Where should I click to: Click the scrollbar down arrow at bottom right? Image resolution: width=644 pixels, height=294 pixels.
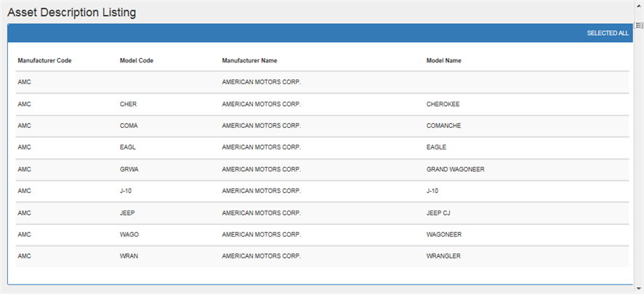(639, 289)
